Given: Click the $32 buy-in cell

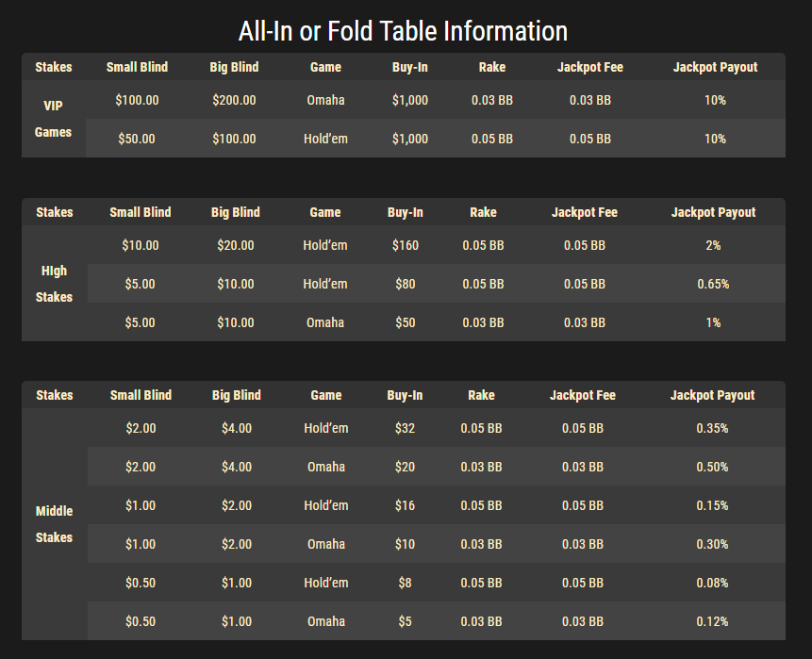Looking at the screenshot, I should coord(405,428).
